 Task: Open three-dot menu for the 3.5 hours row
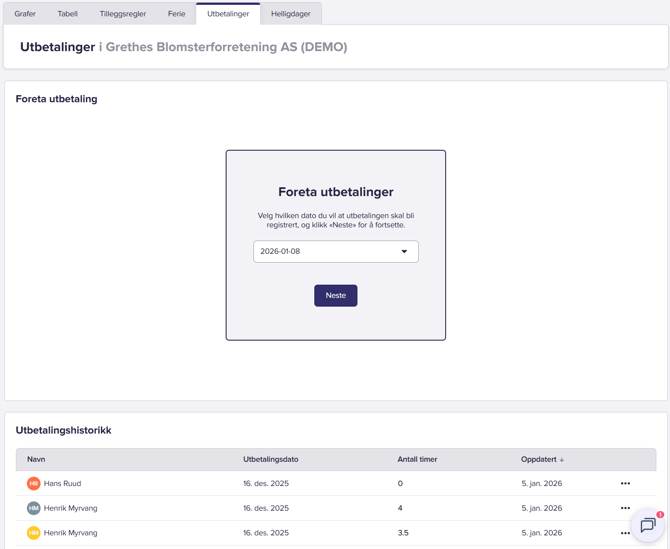tap(625, 533)
